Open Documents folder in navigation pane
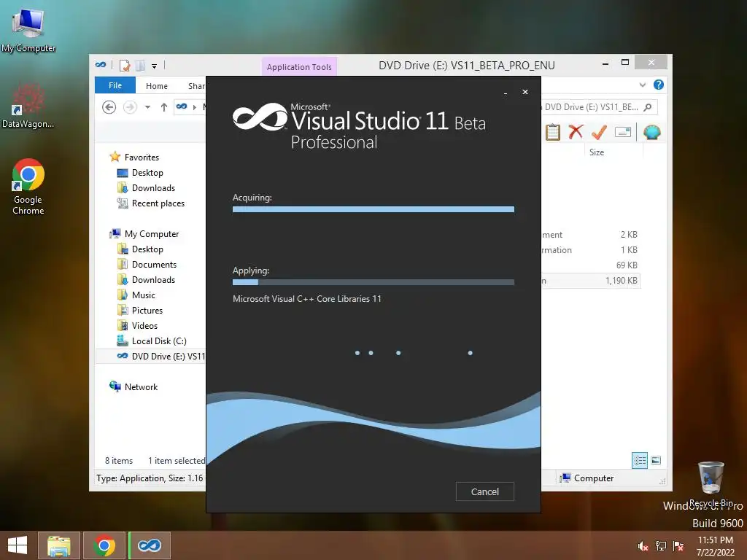 click(x=154, y=264)
